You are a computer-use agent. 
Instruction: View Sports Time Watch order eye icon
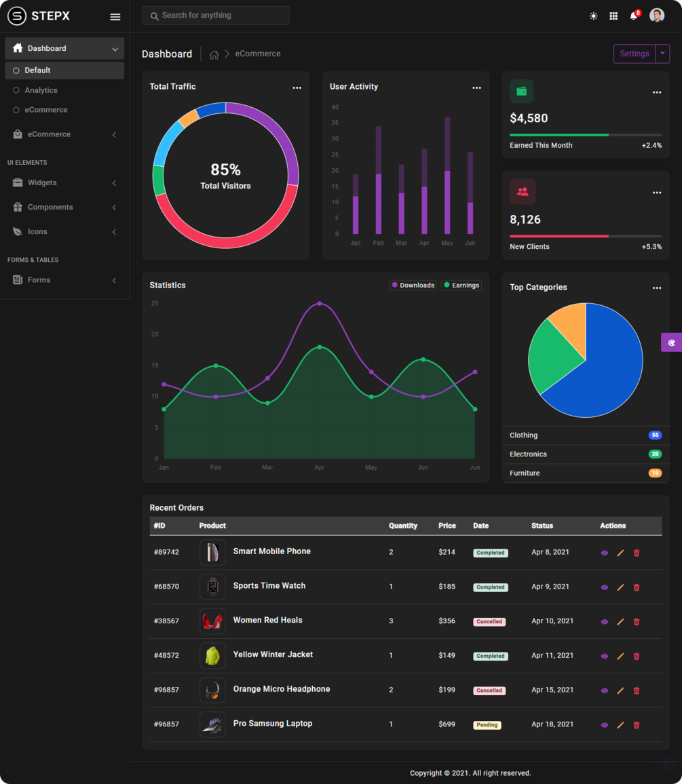tap(605, 587)
